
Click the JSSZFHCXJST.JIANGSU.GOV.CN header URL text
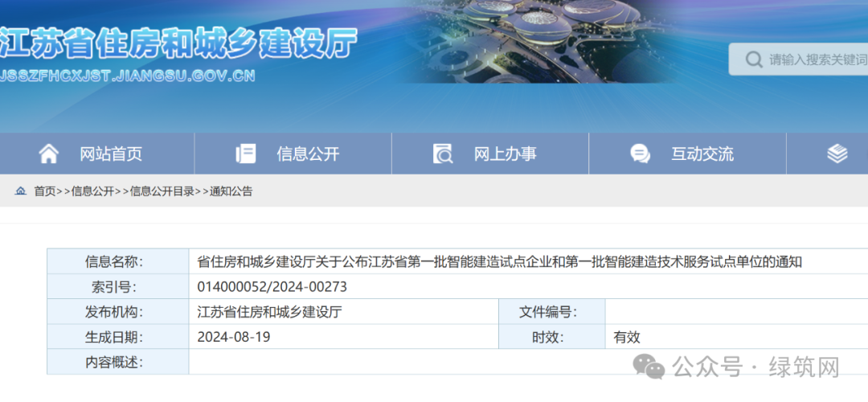[127, 76]
